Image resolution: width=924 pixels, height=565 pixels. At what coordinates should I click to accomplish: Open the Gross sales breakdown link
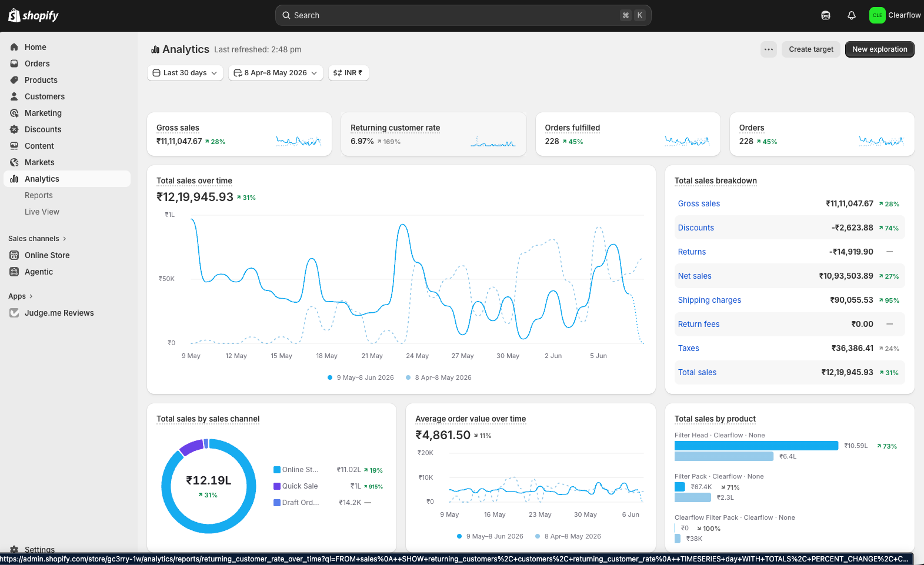(699, 203)
